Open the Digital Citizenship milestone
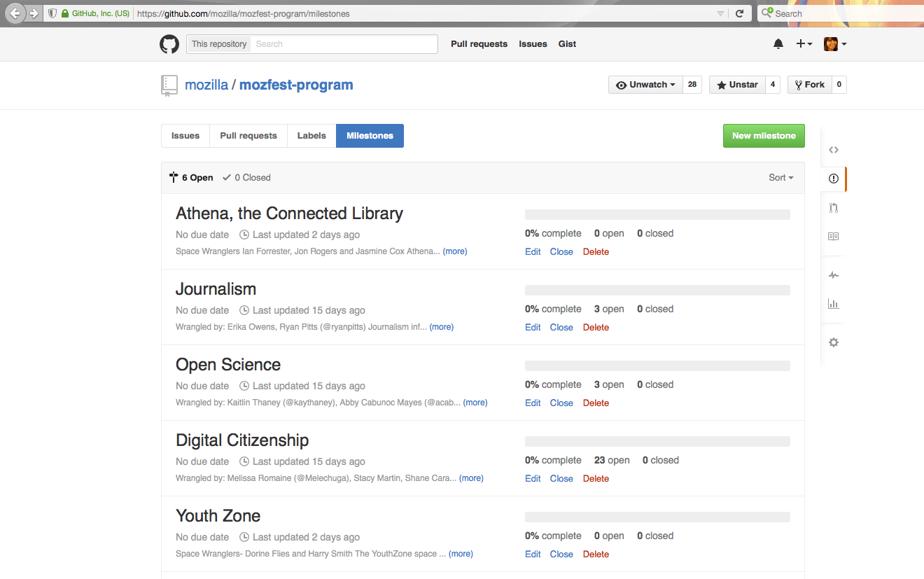924x579 pixels. (242, 440)
